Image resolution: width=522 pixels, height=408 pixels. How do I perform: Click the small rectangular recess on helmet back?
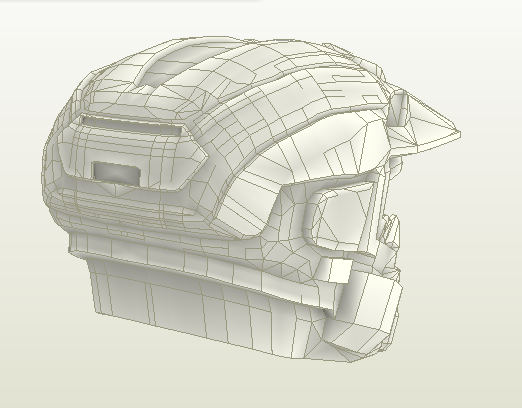(x=117, y=173)
